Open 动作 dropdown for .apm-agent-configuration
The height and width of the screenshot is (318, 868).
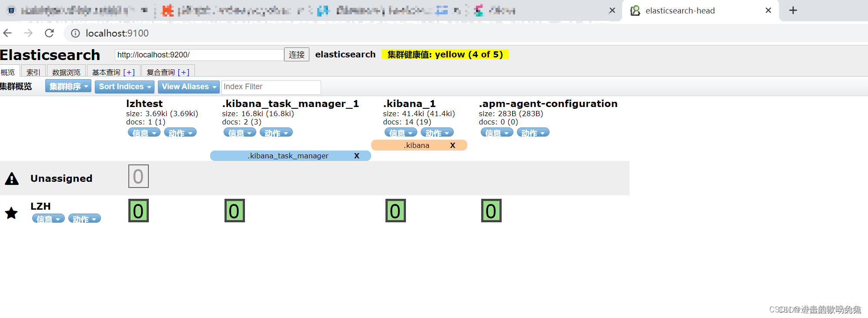click(533, 132)
